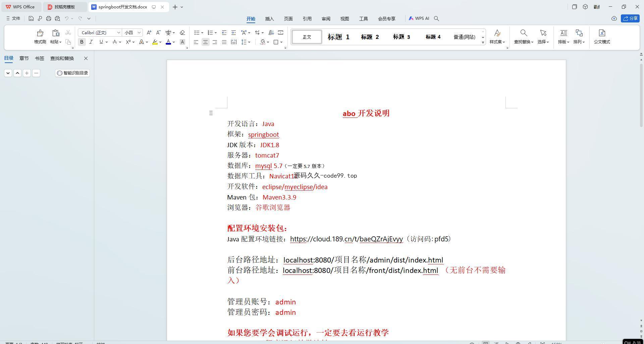
Task: Click the Cut scissors icon
Action: pos(68,33)
